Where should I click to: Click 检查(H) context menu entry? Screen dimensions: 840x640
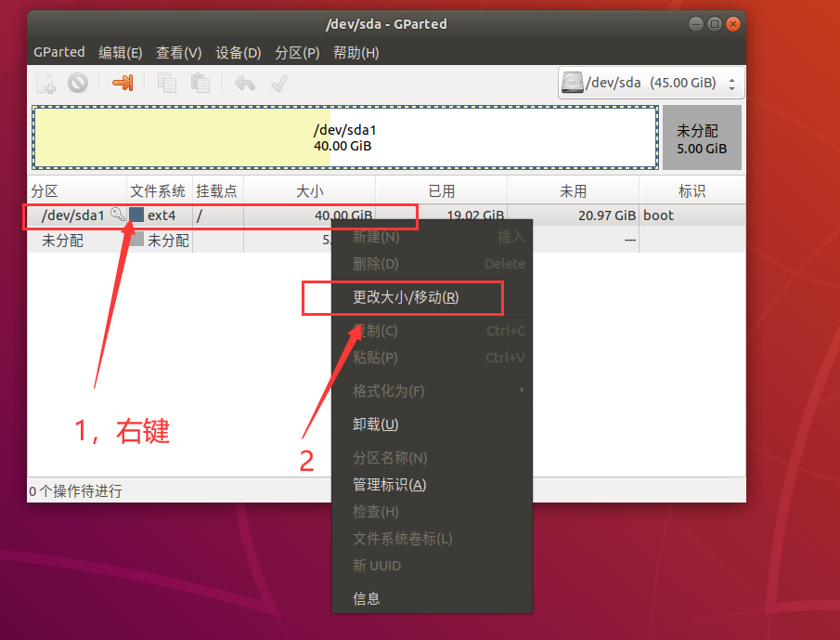click(x=433, y=512)
